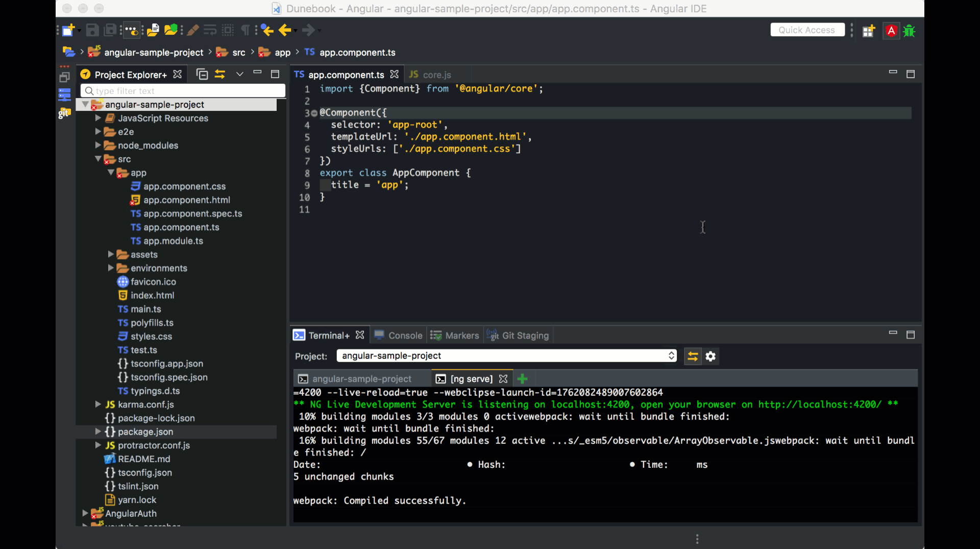Image resolution: width=980 pixels, height=549 pixels.
Task: Click the Save disk icon
Action: [x=92, y=31]
